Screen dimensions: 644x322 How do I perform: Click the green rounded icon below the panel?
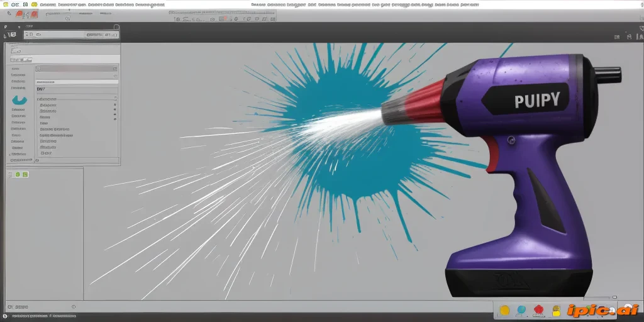[x=18, y=175]
